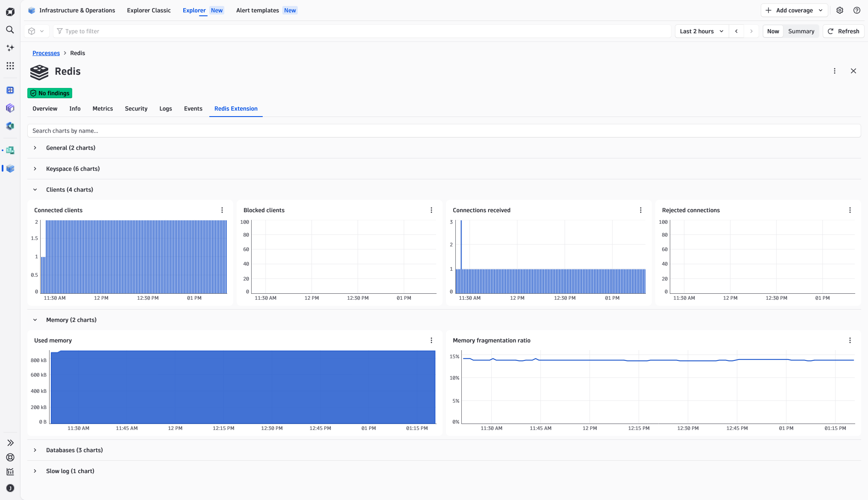Screen dimensions: 868x500
Task: Switch to the Events tab
Action: pyautogui.click(x=193, y=108)
